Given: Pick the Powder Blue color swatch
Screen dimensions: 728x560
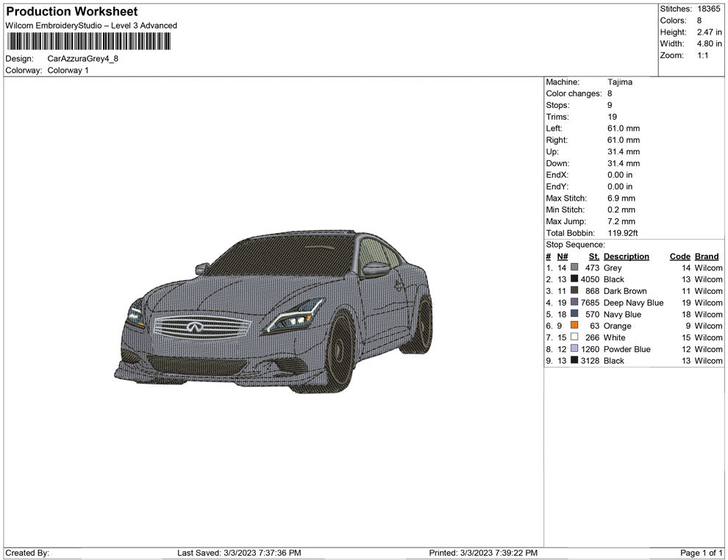Looking at the screenshot, I should (574, 349).
